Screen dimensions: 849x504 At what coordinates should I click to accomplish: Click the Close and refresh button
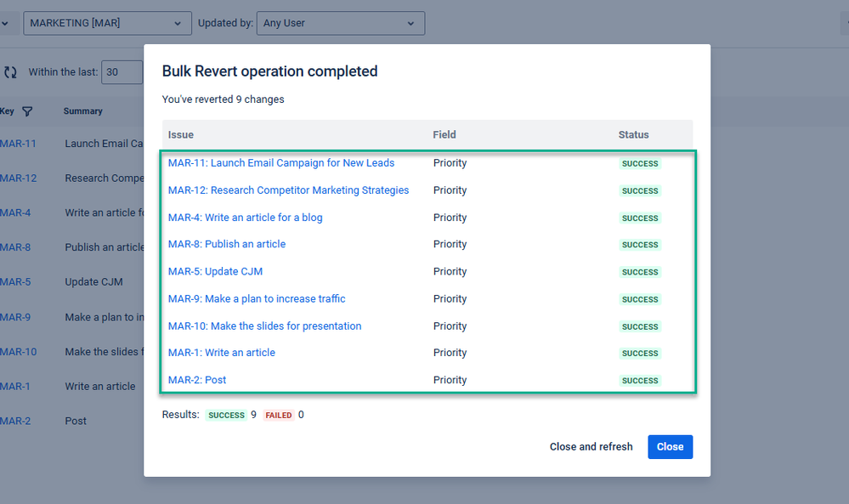pyautogui.click(x=591, y=446)
